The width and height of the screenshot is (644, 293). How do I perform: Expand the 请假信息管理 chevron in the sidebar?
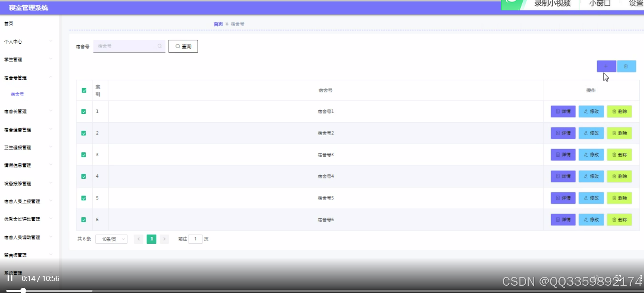click(51, 165)
